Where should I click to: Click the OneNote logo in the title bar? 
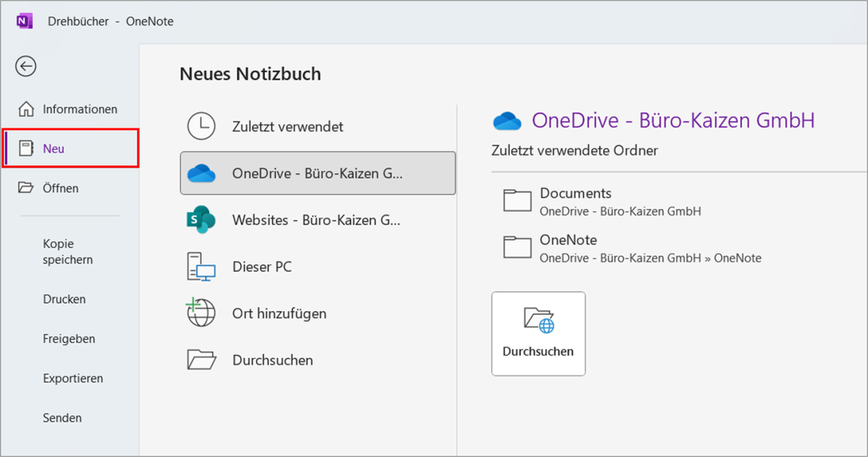(24, 20)
